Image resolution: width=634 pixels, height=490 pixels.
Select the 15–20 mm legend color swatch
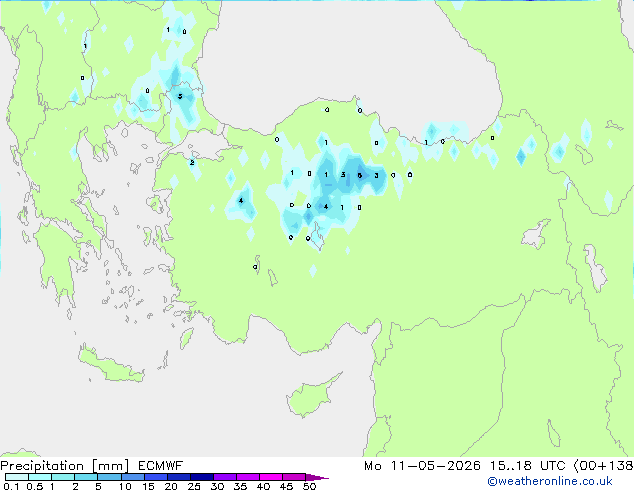coord(156,477)
